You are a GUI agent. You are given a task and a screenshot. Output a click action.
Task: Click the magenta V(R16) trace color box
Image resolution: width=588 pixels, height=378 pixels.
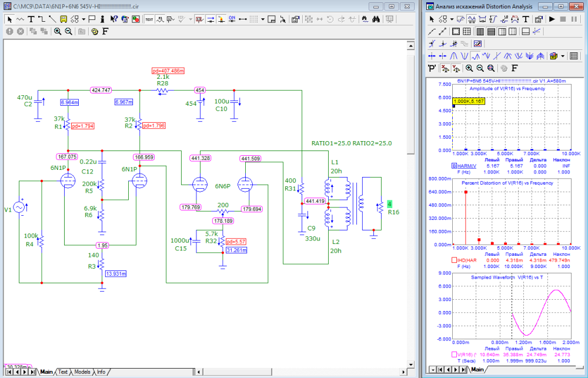tap(453, 354)
